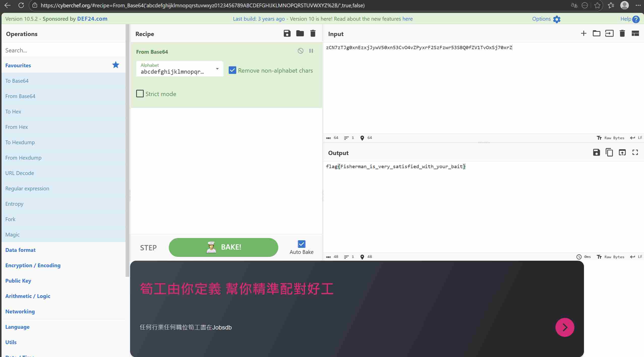Expand the Data format category
Viewport: 644px width, 357px height.
coord(20,250)
